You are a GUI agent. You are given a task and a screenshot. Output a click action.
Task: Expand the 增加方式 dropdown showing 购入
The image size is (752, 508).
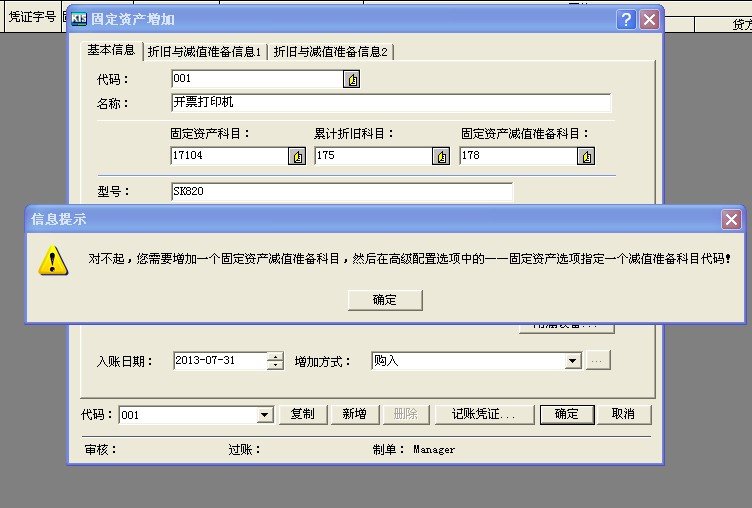pos(572,361)
